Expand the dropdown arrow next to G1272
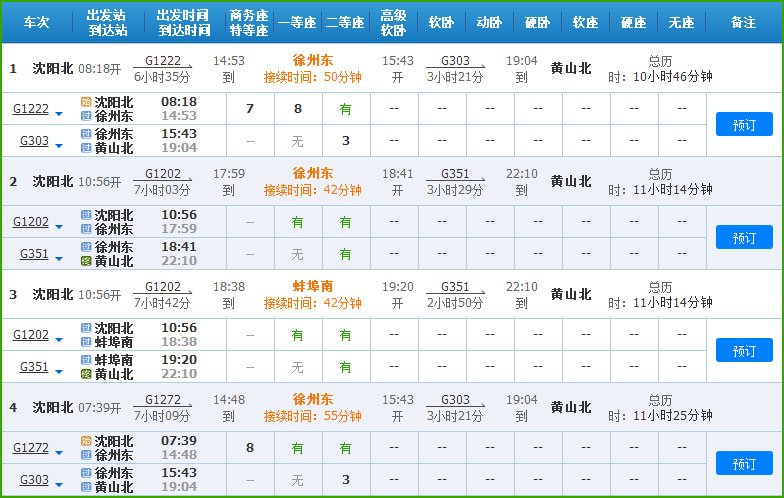The width and height of the screenshot is (784, 498). tap(59, 453)
